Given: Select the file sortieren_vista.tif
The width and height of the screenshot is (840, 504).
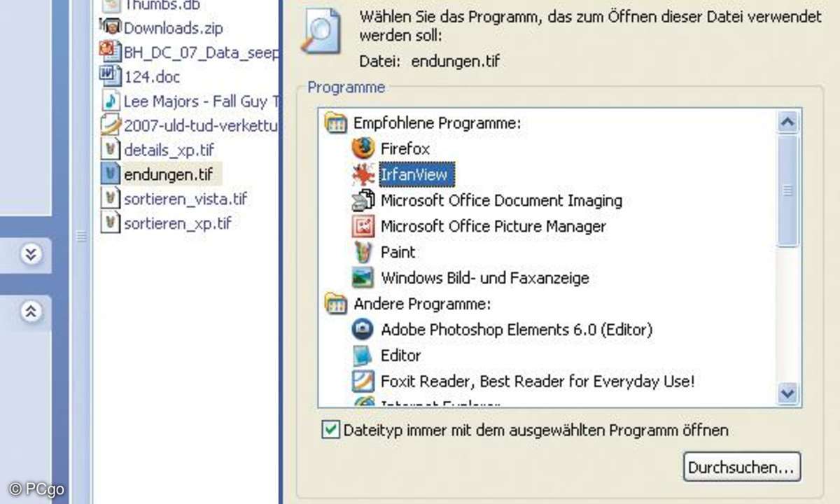Looking at the screenshot, I should point(185,199).
